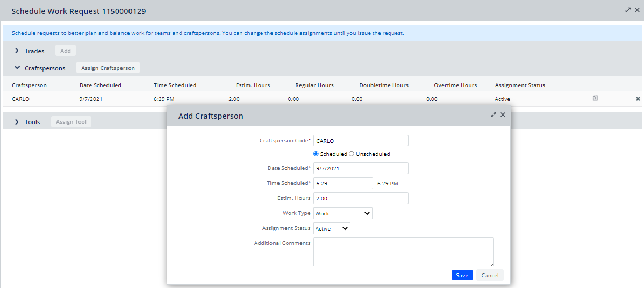Open the Work Type dropdown
The image size is (644, 288).
click(343, 213)
